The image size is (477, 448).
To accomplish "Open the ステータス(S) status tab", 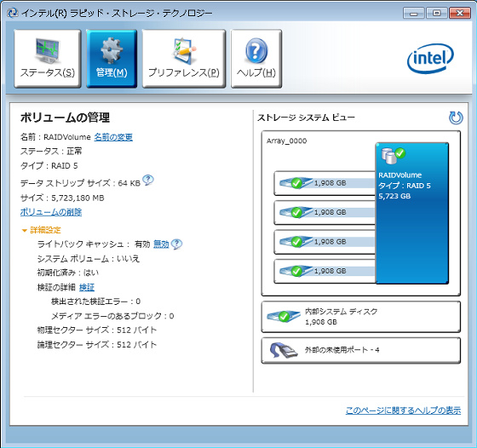I will [x=48, y=59].
